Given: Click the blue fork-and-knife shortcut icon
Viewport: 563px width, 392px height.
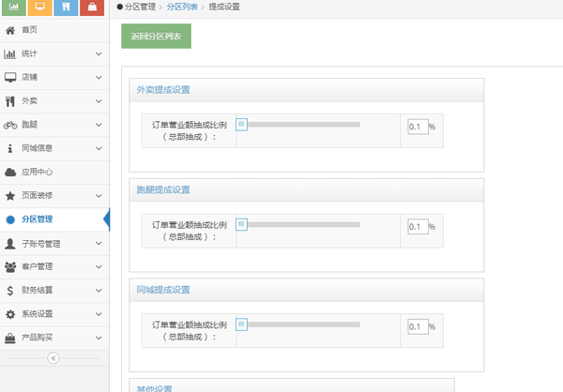Looking at the screenshot, I should click(66, 8).
